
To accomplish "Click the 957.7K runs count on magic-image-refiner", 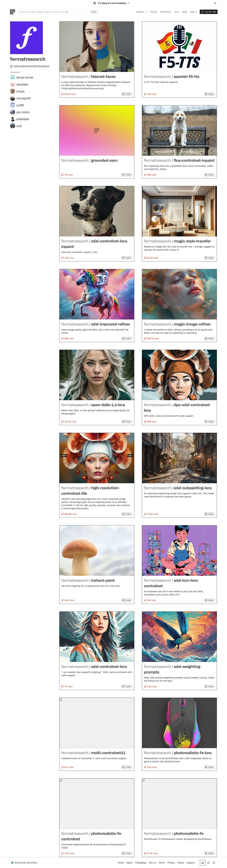I will pyautogui.click(x=151, y=339).
